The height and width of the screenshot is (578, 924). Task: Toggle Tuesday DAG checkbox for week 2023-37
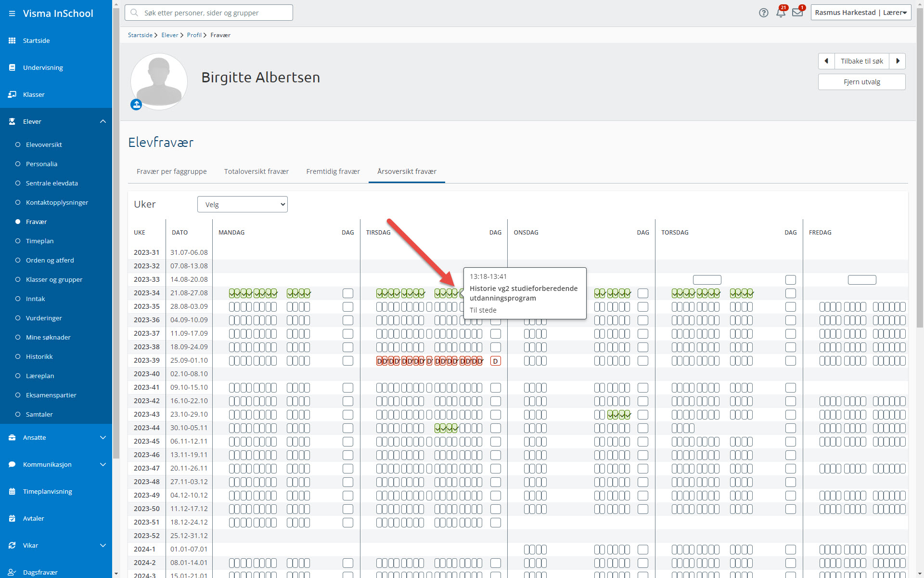(495, 334)
